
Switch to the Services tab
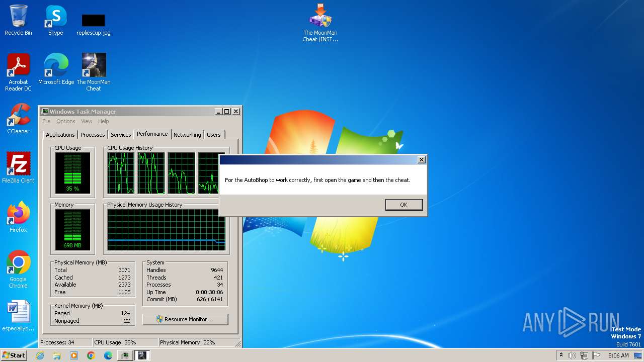(x=121, y=135)
